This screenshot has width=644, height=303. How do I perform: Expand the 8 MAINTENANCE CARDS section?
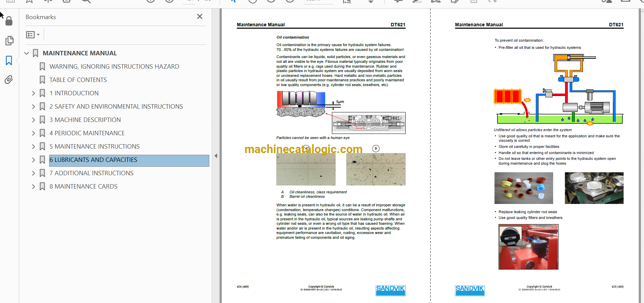point(33,187)
